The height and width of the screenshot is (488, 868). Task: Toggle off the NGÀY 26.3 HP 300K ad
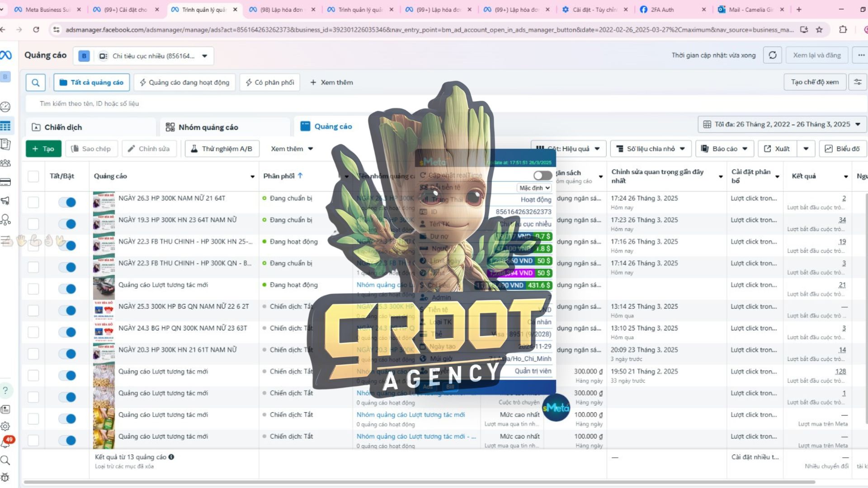[67, 202]
